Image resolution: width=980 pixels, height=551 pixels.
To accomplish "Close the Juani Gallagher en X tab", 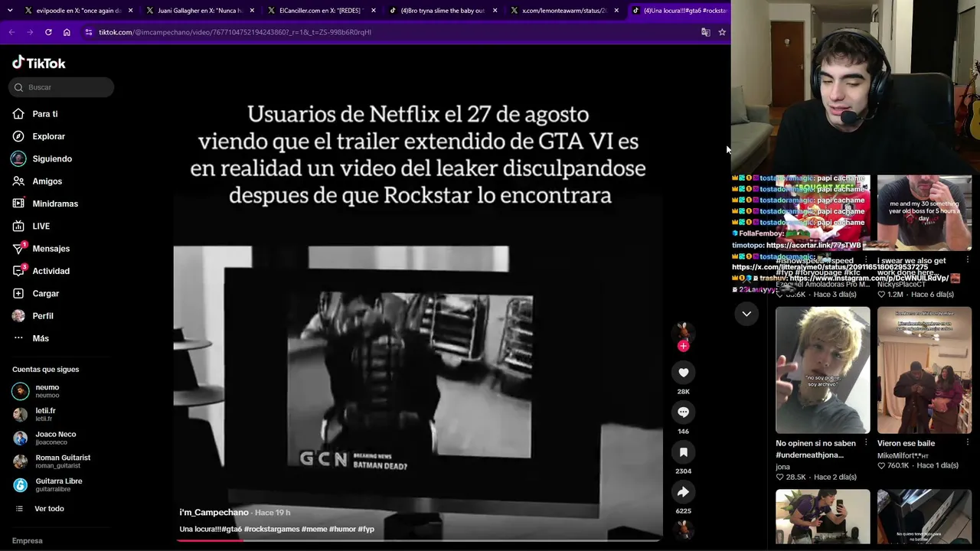I will (x=252, y=11).
